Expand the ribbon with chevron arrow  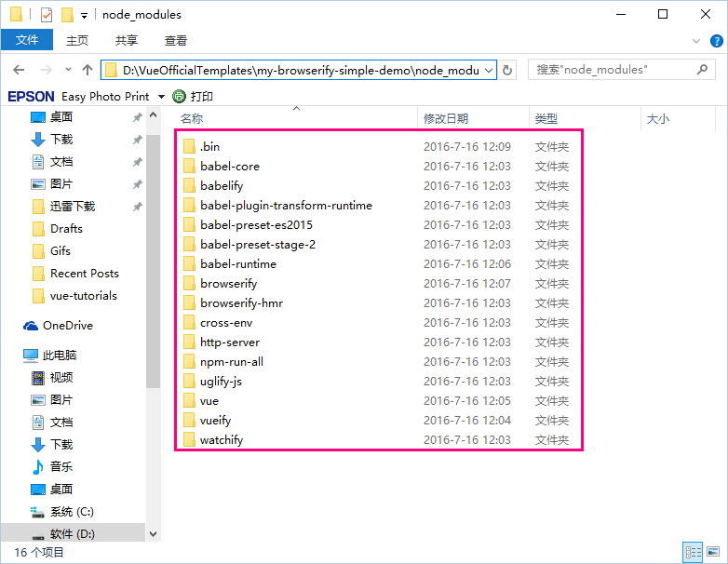[696, 41]
